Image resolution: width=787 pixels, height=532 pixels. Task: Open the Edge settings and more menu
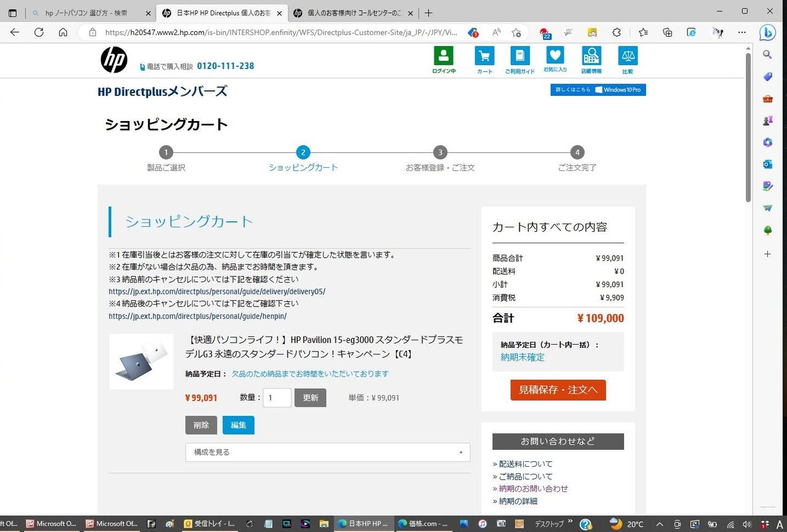[x=743, y=33]
